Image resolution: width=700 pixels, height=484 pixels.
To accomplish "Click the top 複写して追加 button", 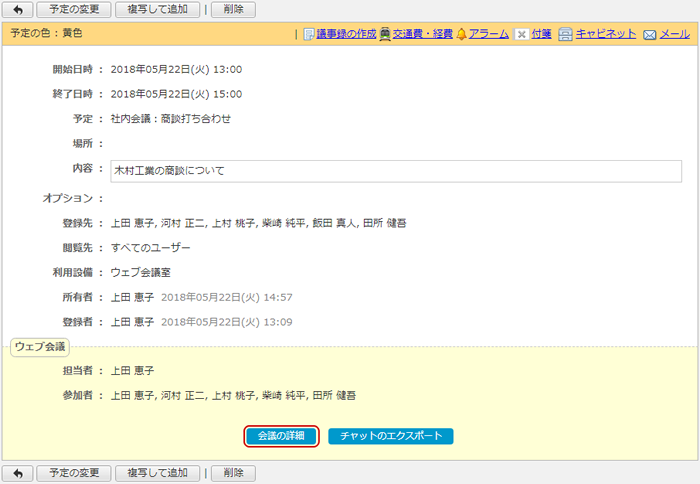I will point(158,9).
